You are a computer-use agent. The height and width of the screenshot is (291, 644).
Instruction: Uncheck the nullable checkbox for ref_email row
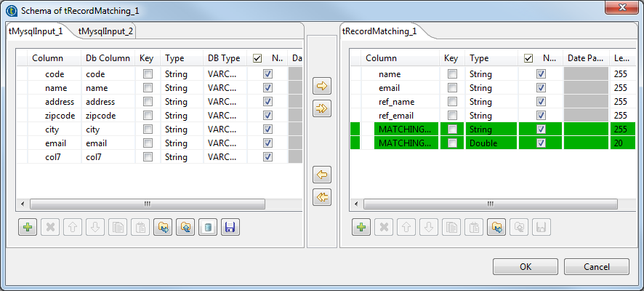(x=541, y=116)
